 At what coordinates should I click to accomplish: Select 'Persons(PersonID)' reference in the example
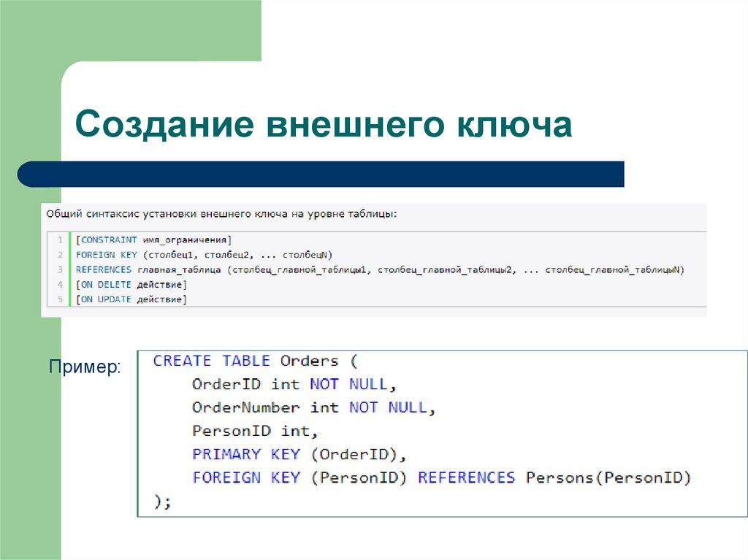[x=610, y=477]
